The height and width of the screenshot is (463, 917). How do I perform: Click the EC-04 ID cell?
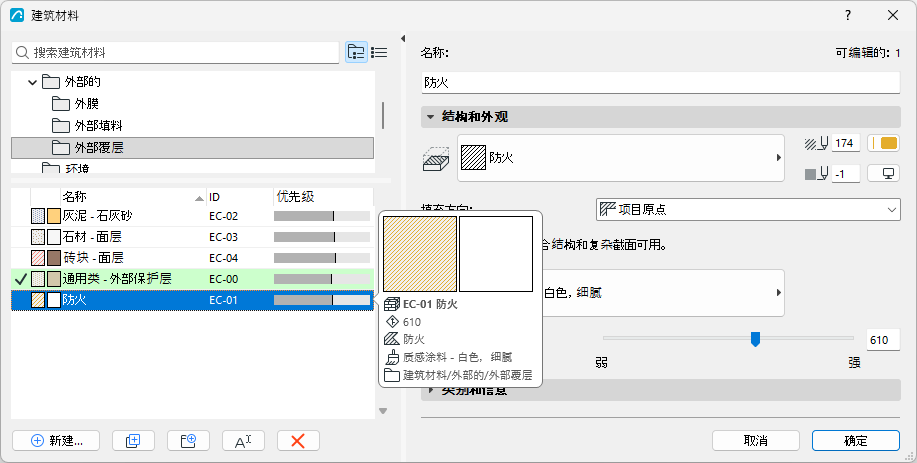[x=223, y=258]
